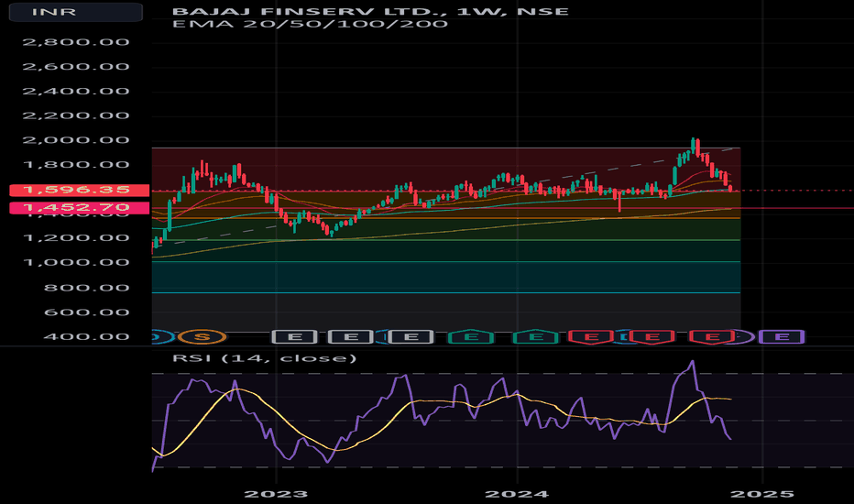Click the 600.00 price axis label
854x504 pixels.
(x=86, y=312)
